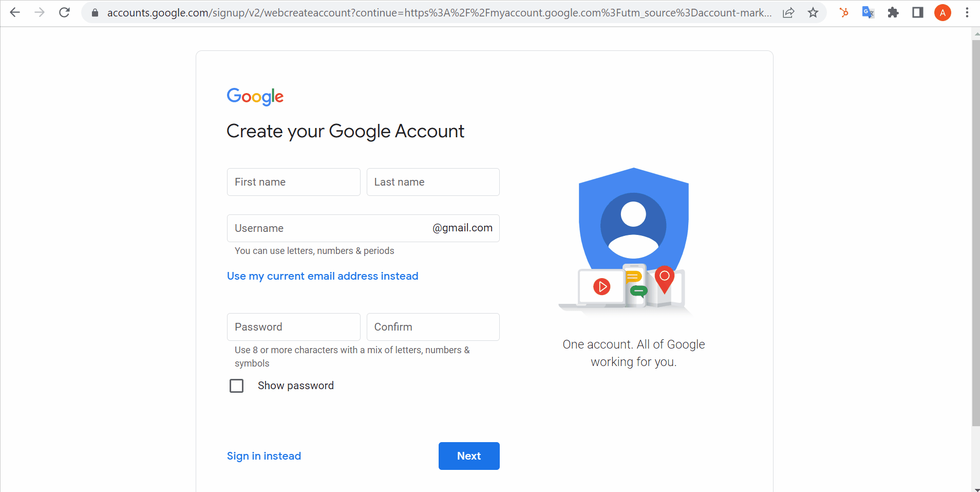
Task: Enable the Show password checkbox
Action: [236, 386]
